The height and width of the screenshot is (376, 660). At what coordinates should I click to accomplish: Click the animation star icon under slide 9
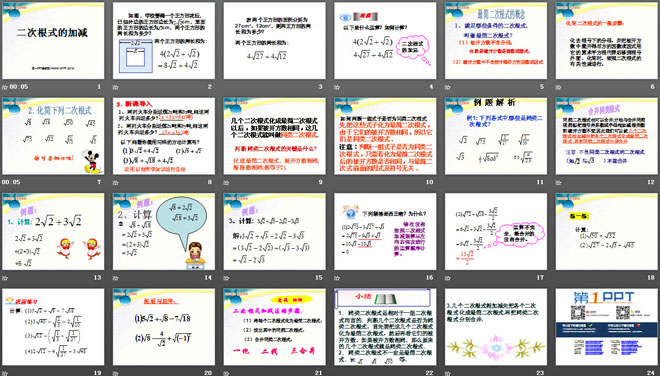point(226,183)
